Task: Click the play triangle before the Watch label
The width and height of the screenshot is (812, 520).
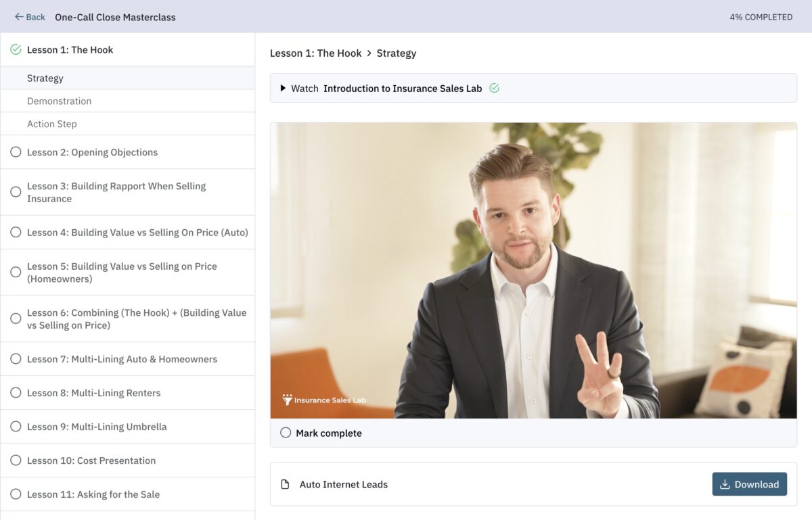Action: point(283,89)
